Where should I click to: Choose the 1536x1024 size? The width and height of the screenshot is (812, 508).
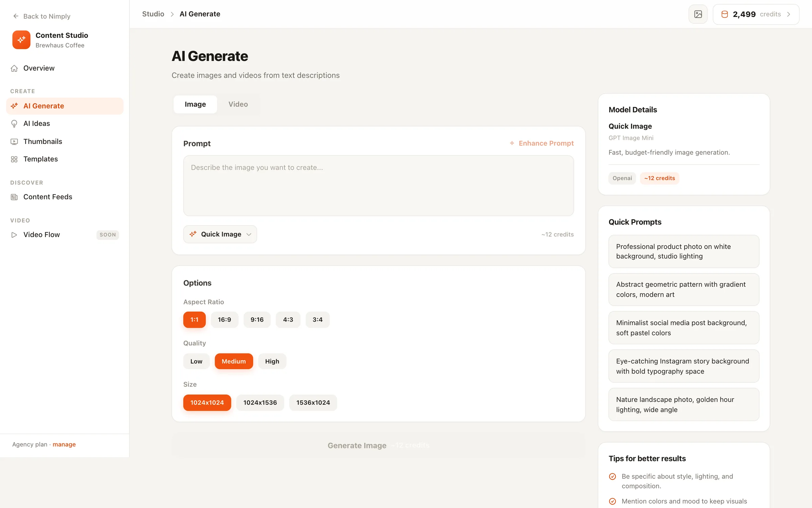[313, 403]
